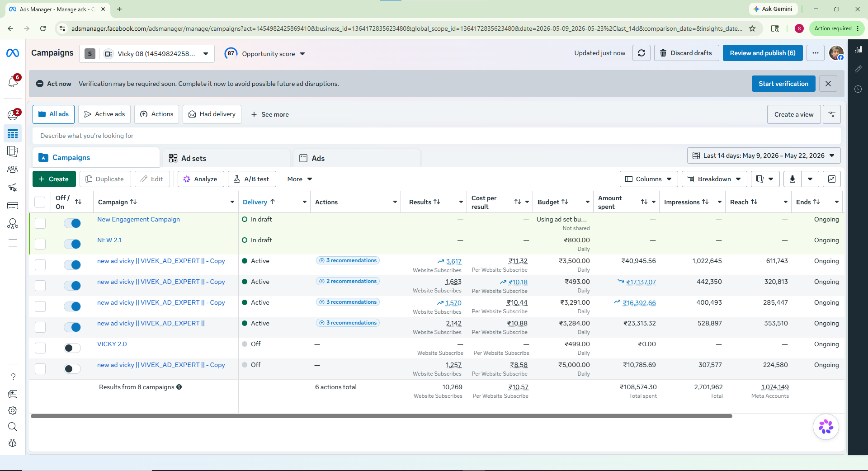
Task: Click the billing card icon in sidebar
Action: tap(13, 206)
